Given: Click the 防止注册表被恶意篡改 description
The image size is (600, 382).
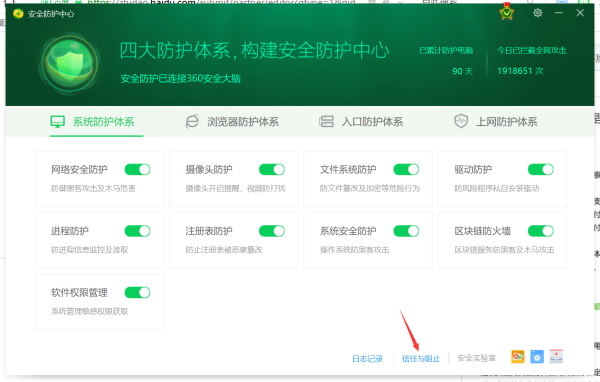Looking at the screenshot, I should [x=224, y=250].
